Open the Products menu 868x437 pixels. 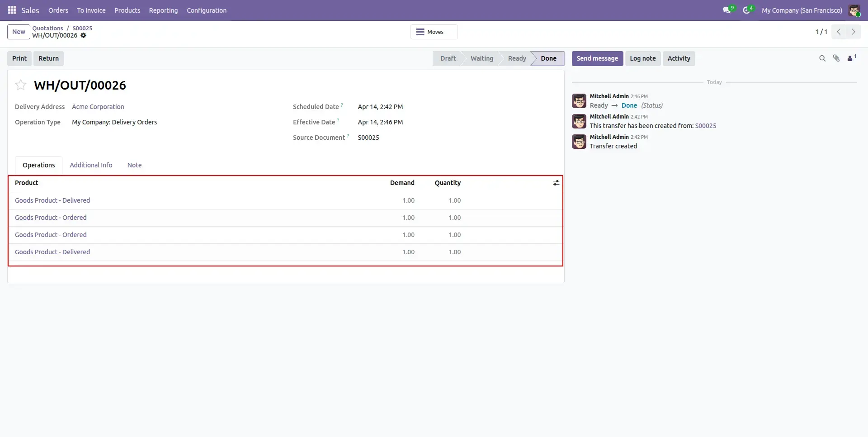click(x=127, y=10)
